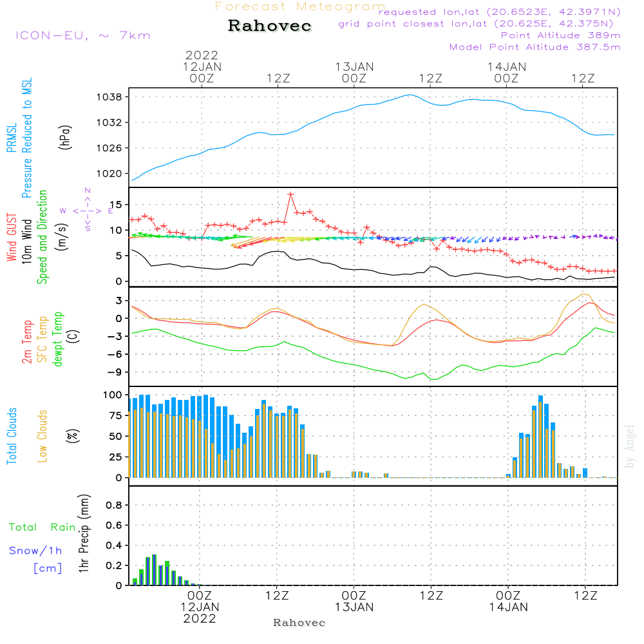
Task: Click the Snow/1h legend label
Action: pos(35,551)
